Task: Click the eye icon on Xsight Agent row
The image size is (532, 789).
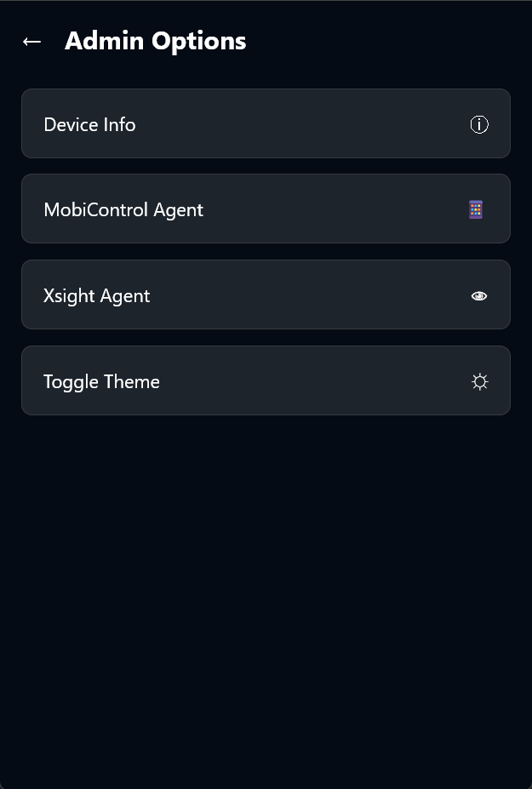Action: pos(479,295)
